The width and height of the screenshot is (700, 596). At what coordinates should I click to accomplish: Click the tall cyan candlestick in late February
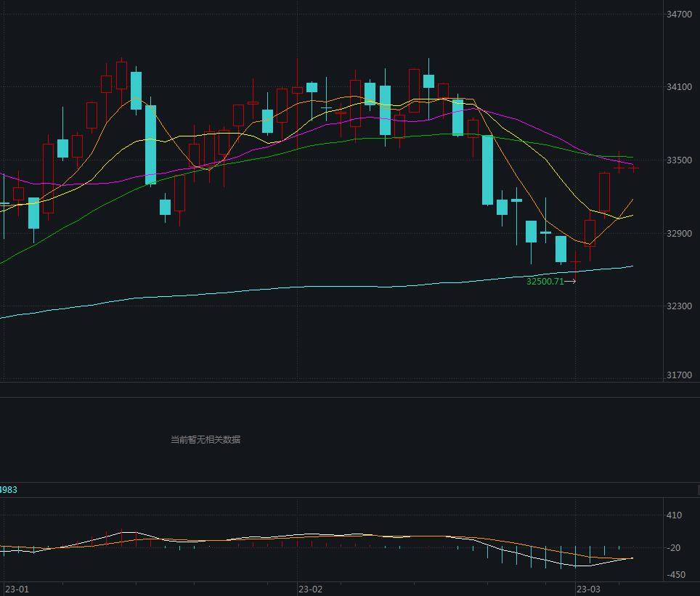[x=487, y=170]
